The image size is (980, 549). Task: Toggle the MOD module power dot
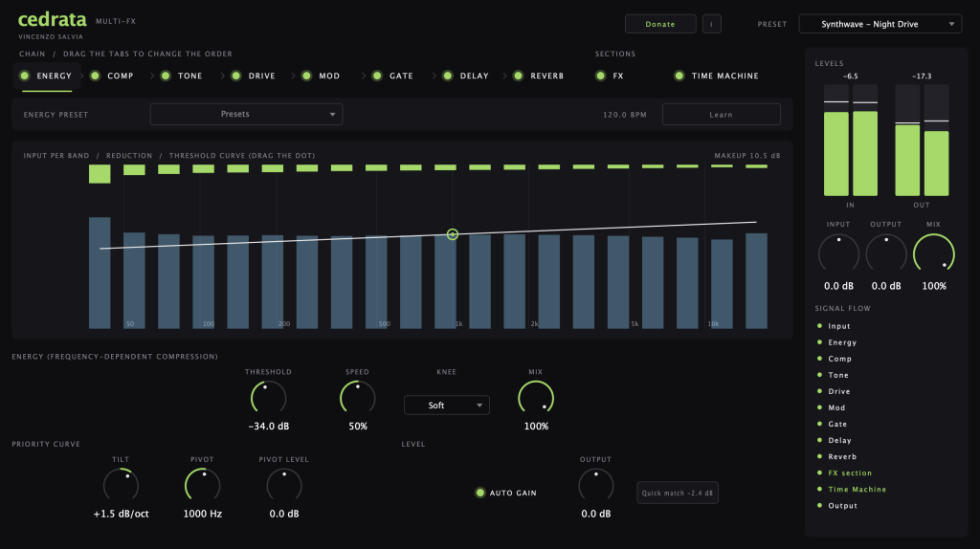point(307,76)
